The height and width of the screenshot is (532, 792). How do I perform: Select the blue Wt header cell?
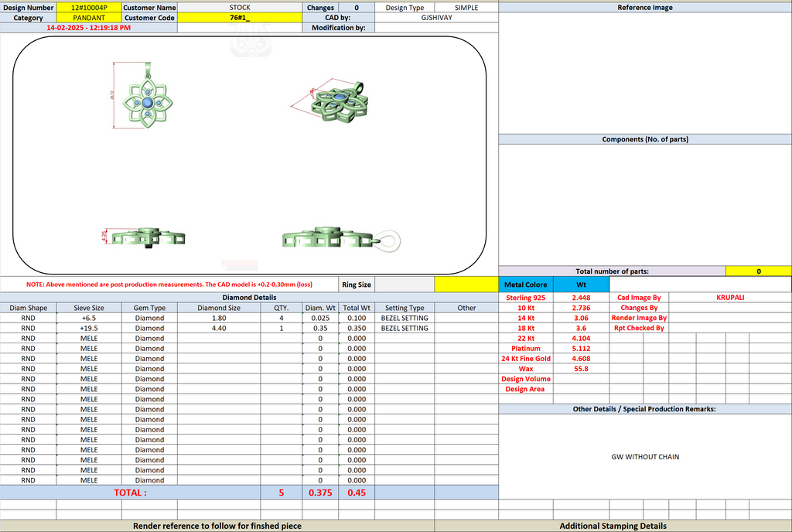pos(581,285)
